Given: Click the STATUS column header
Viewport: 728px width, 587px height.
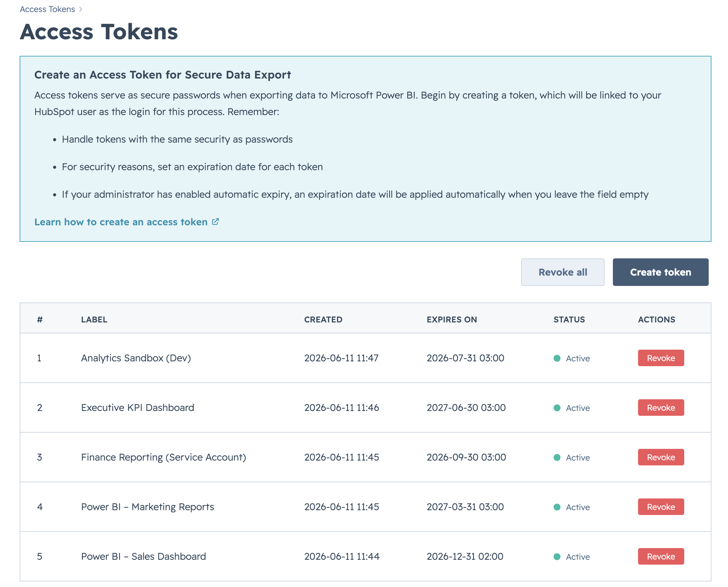Looking at the screenshot, I should click(569, 319).
